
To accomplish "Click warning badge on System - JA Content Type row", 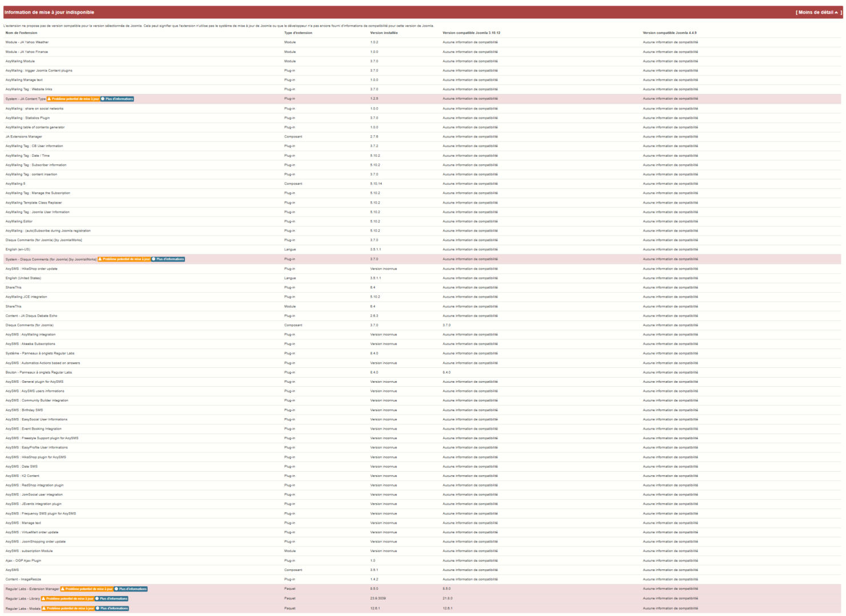I will (73, 99).
